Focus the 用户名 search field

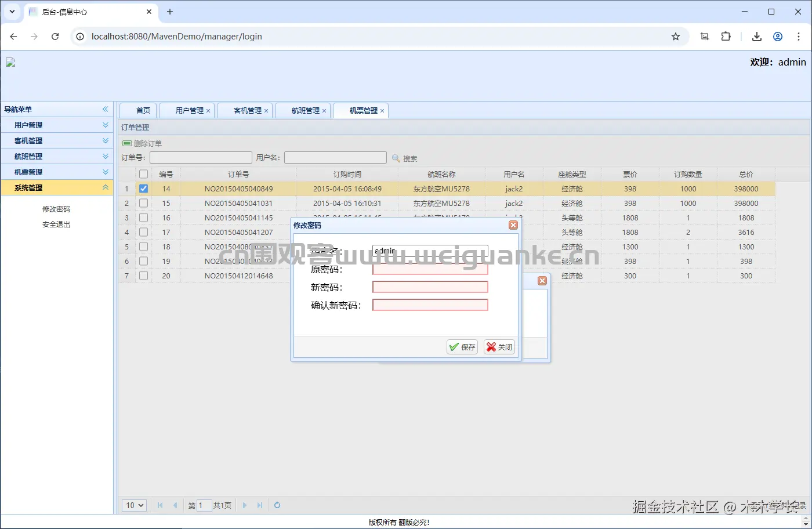tap(335, 157)
